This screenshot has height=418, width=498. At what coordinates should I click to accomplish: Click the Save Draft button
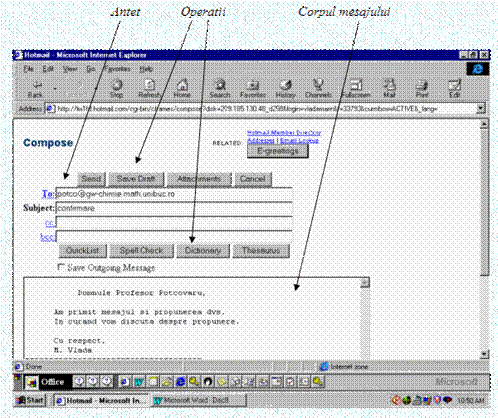click(136, 179)
